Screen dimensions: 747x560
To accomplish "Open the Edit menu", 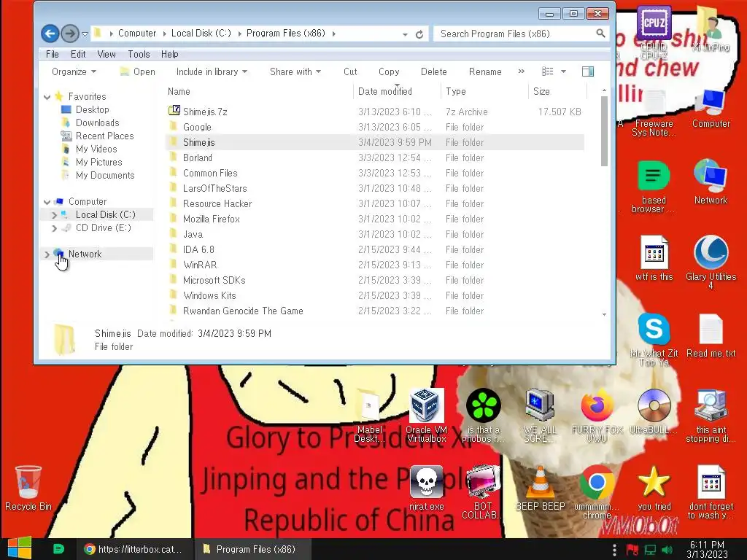I will tap(78, 54).
